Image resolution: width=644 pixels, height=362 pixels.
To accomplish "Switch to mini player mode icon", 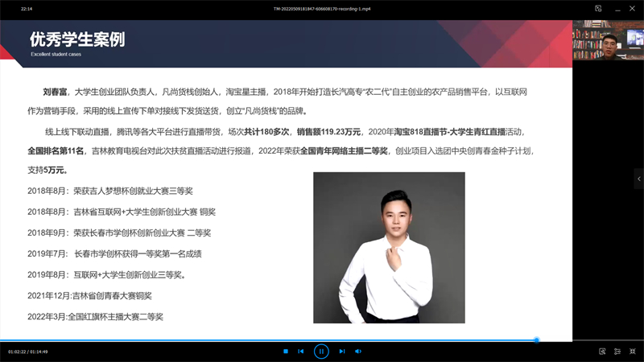I will click(x=598, y=8).
